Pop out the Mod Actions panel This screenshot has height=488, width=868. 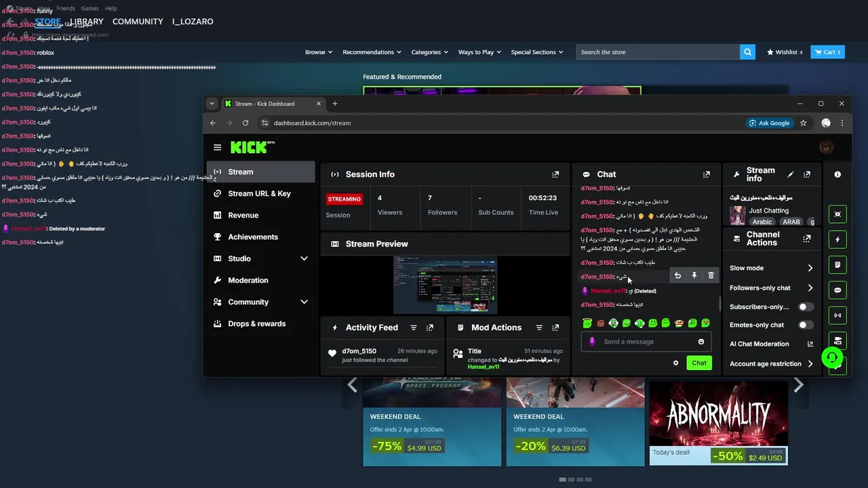pyautogui.click(x=555, y=327)
